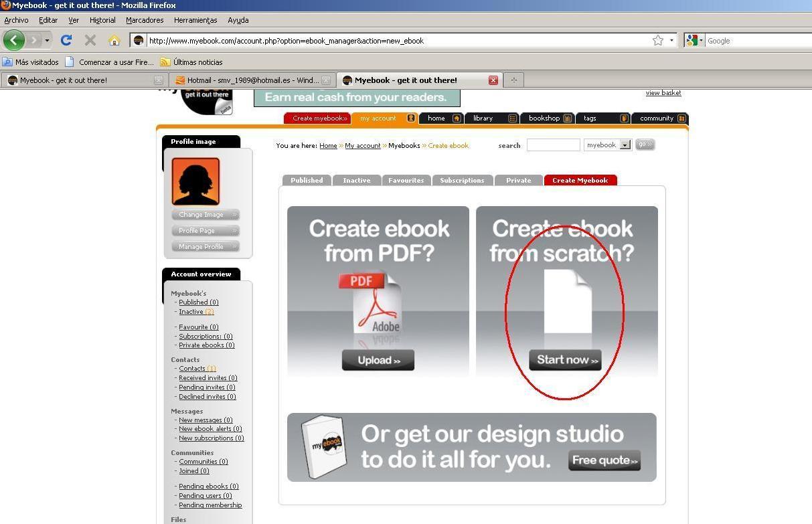Switch to the Favourites tab
Image resolution: width=812 pixels, height=524 pixels.
(406, 181)
